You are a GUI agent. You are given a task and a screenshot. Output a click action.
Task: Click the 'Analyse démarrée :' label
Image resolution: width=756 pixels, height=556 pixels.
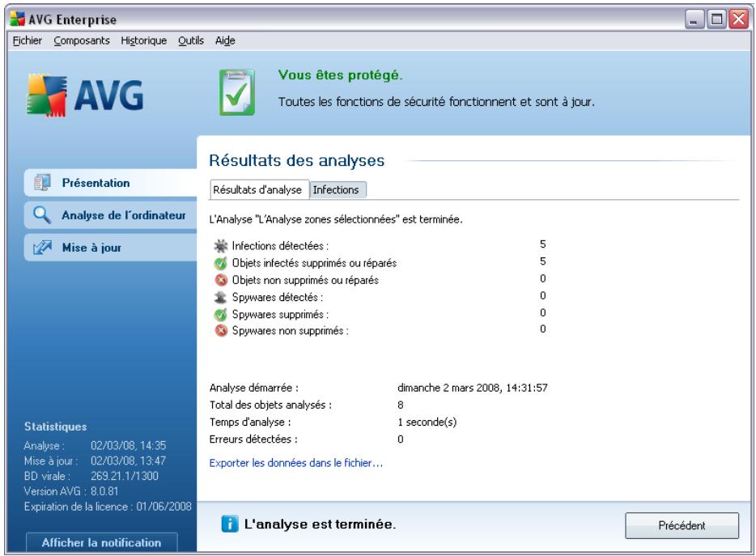tap(253, 388)
